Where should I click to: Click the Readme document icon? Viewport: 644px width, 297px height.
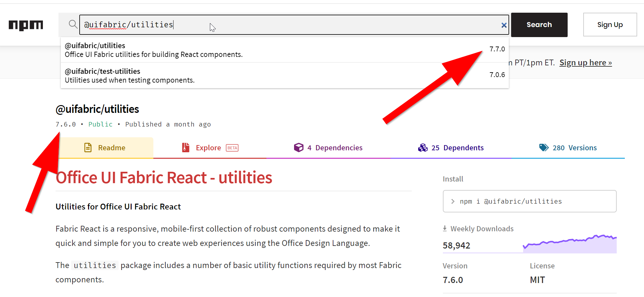tap(88, 147)
